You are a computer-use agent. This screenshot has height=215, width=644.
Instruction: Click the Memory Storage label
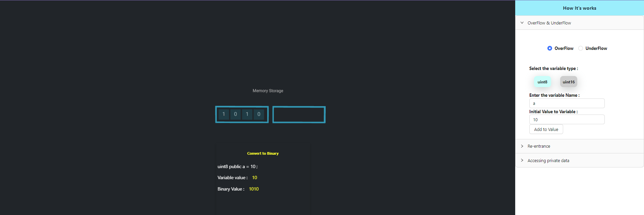[x=268, y=91]
